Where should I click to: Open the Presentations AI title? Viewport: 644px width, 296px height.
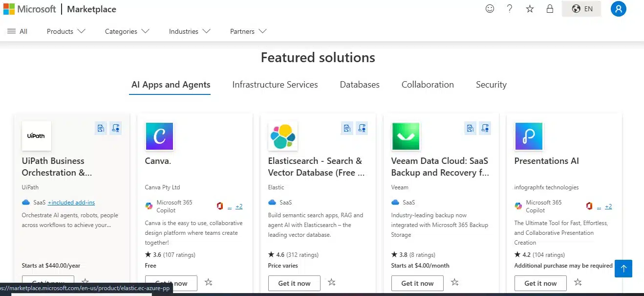click(546, 161)
